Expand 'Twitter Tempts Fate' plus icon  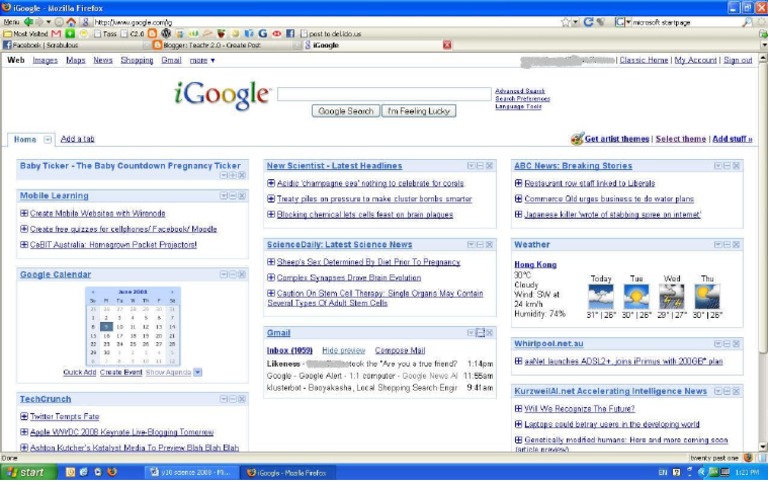24,416
